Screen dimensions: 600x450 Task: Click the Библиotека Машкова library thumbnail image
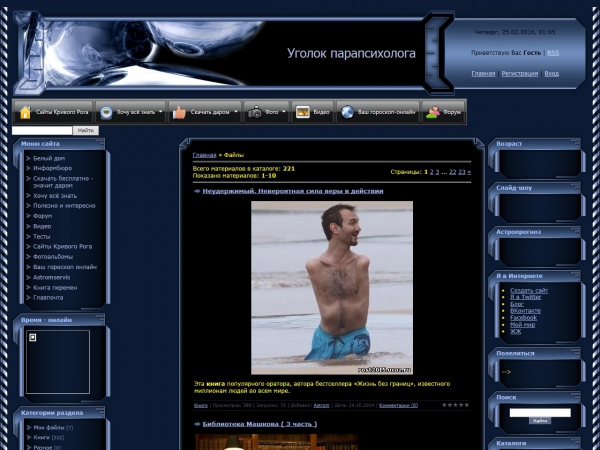[x=276, y=442]
